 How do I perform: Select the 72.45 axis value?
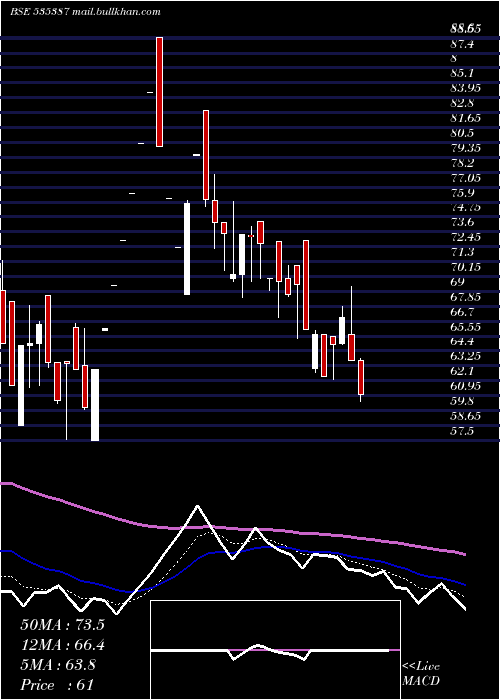coord(466,237)
